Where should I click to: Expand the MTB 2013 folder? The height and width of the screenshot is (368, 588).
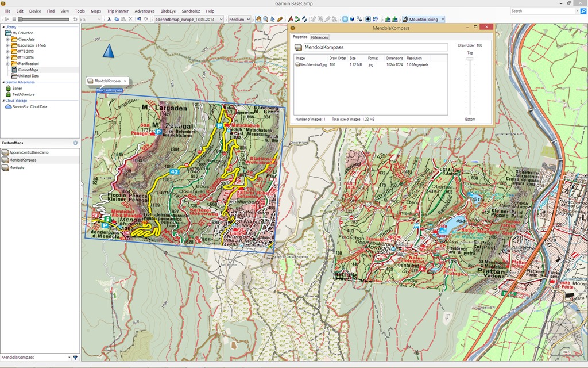[x=8, y=51]
